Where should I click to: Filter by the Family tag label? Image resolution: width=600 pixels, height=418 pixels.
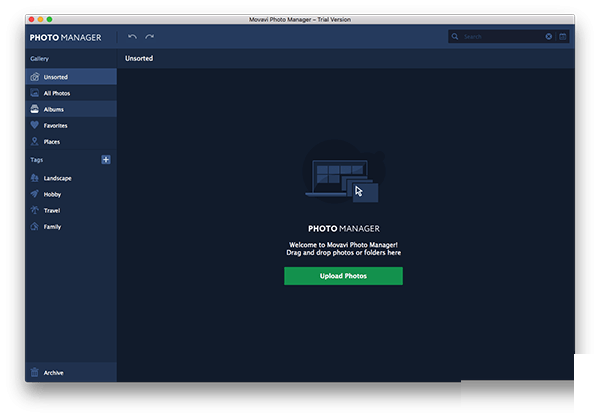[52, 227]
